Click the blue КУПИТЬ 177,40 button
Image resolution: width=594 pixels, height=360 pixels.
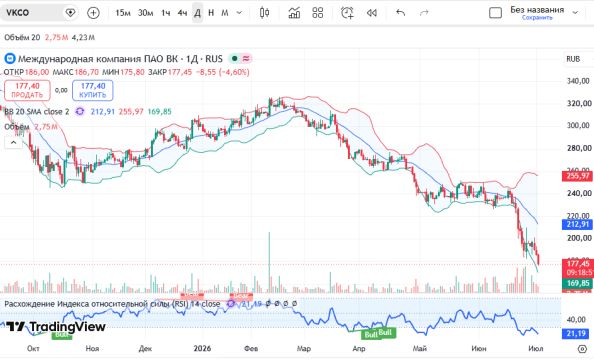pyautogui.click(x=93, y=90)
